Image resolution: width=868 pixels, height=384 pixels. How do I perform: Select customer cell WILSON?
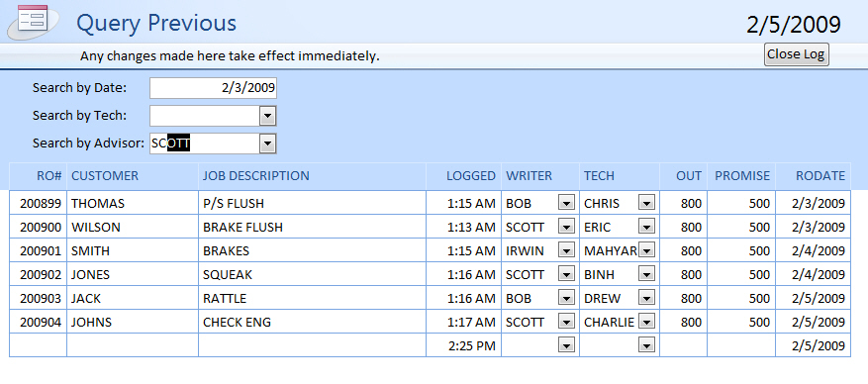(133, 227)
